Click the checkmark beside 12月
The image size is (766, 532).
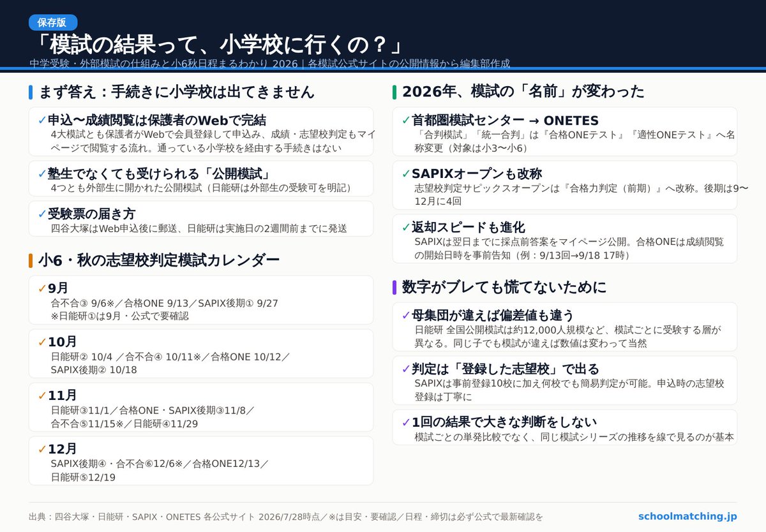click(x=42, y=449)
